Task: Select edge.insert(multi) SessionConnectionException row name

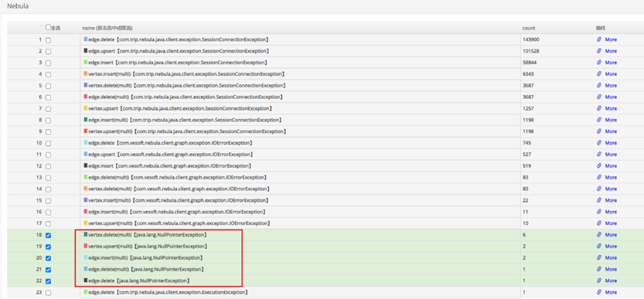Action: (185, 120)
